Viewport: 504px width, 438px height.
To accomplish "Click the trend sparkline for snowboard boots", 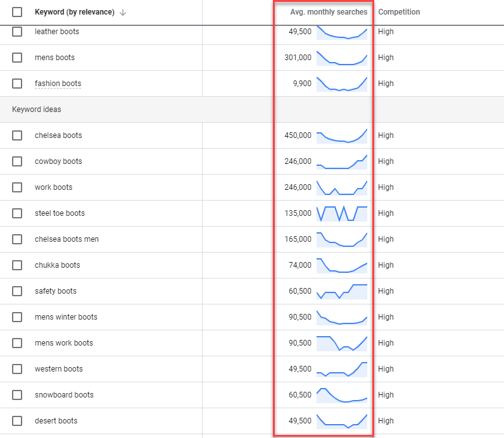I will pyautogui.click(x=342, y=395).
